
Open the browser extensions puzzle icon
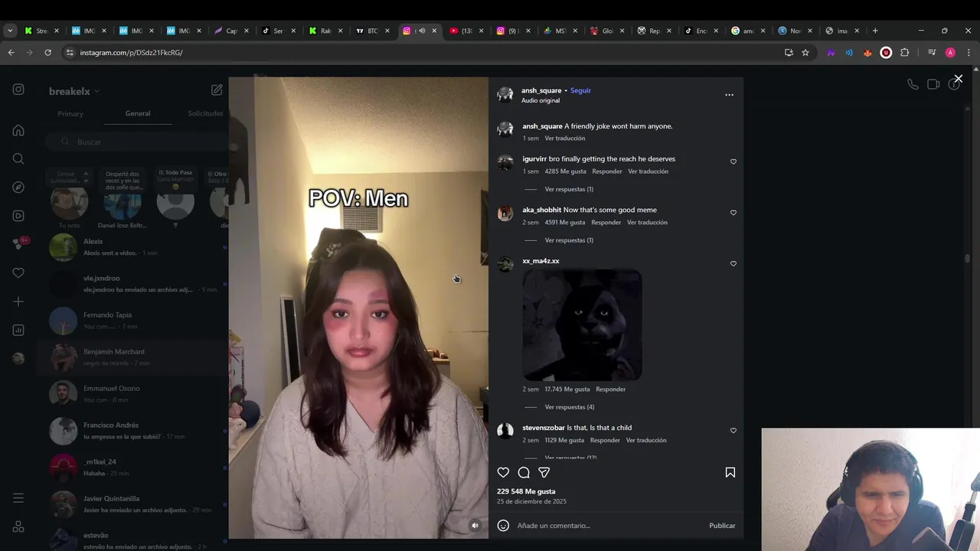pos(905,53)
